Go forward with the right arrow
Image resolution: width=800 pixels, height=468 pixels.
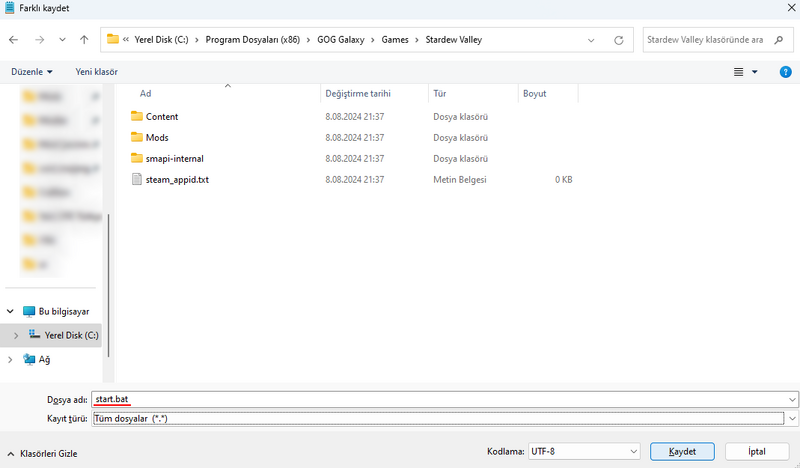(39, 40)
